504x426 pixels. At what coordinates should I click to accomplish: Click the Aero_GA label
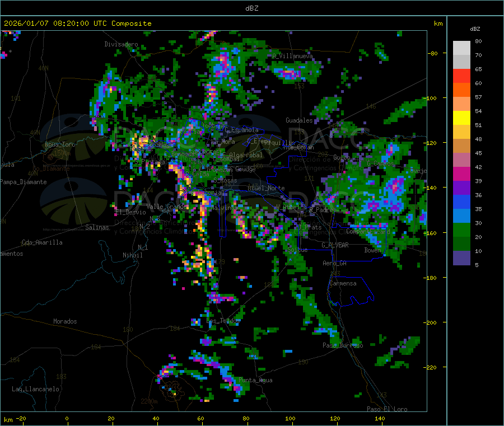(x=335, y=263)
